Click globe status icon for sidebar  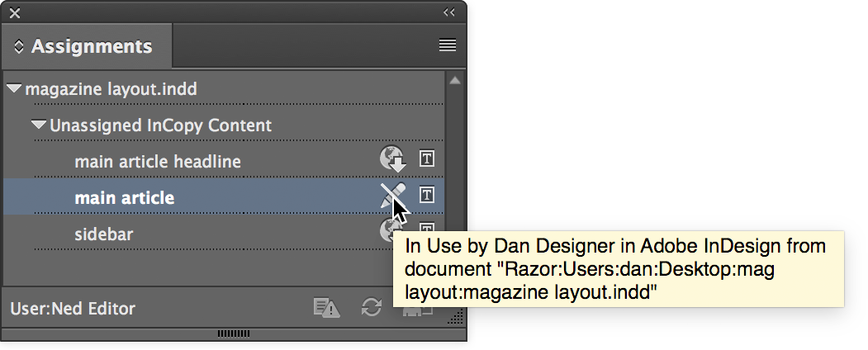pos(389,230)
